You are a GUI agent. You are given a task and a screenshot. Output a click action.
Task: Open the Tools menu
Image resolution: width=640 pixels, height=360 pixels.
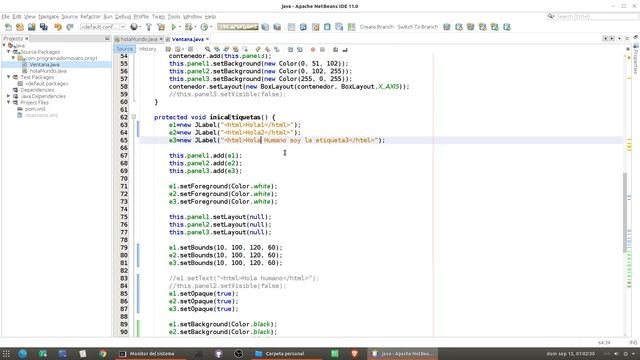pos(174,17)
